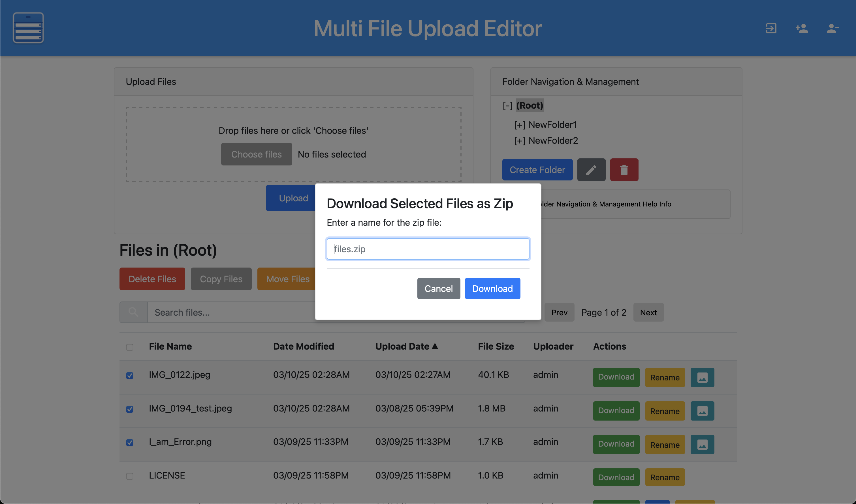Click the add user icon

pyautogui.click(x=802, y=28)
